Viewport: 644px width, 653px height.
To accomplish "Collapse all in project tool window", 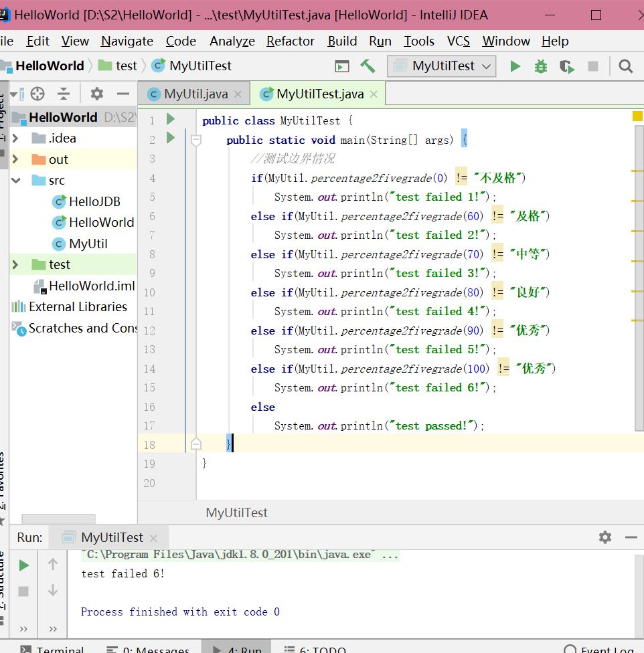I will pos(64,94).
